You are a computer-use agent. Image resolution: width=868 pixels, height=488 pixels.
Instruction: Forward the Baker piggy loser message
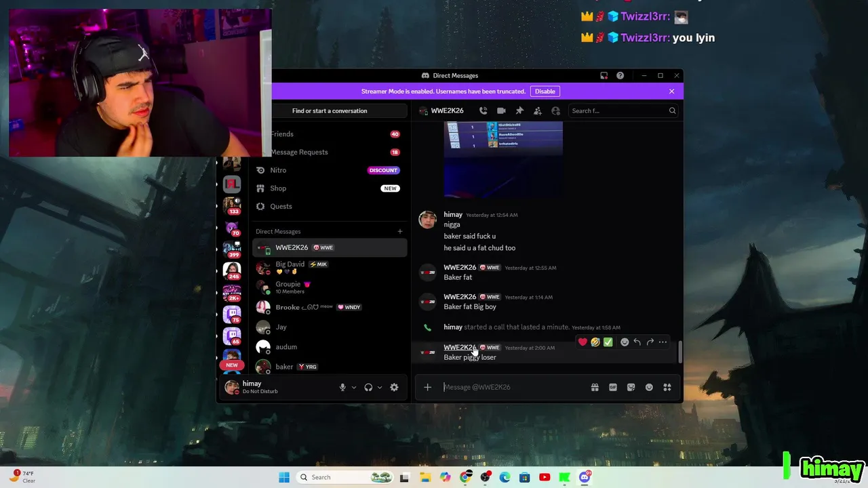point(650,342)
